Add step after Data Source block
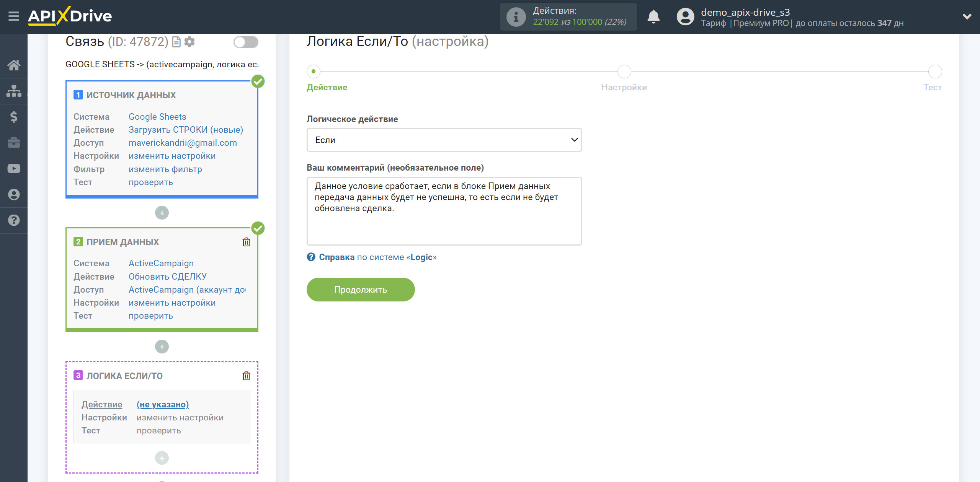The height and width of the screenshot is (482, 980). point(162,213)
